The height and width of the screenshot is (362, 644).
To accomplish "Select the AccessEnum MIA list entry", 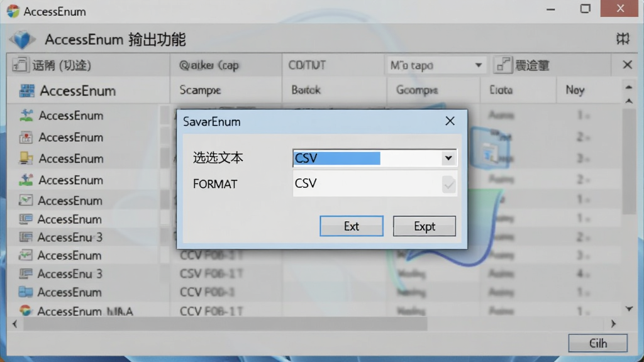I will [85, 312].
